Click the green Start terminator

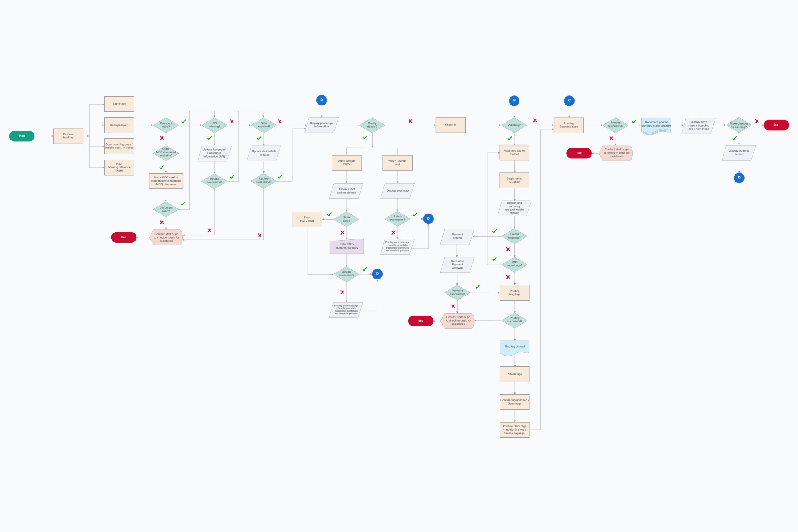point(22,136)
